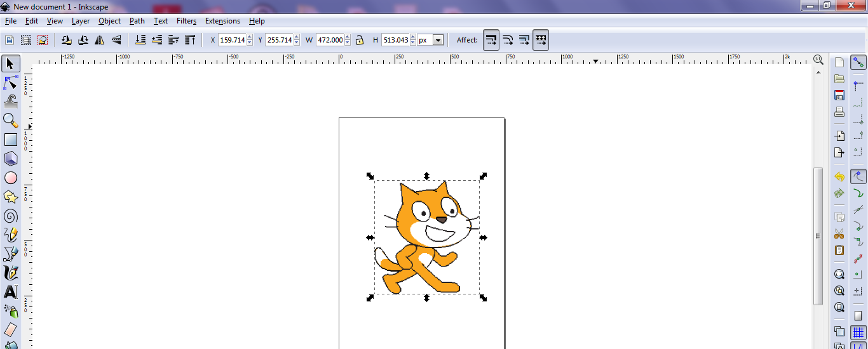The height and width of the screenshot is (349, 868).
Task: Undo the last action
Action: [839, 176]
